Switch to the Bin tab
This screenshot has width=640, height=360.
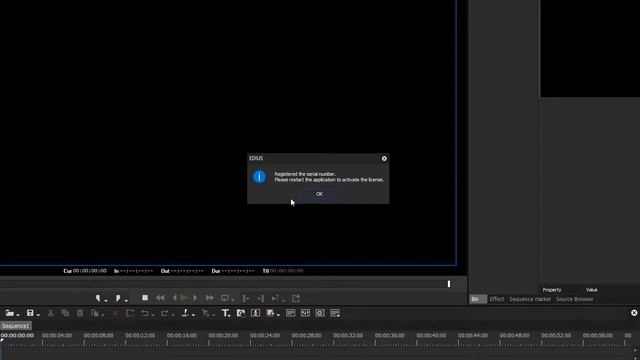(x=478, y=299)
